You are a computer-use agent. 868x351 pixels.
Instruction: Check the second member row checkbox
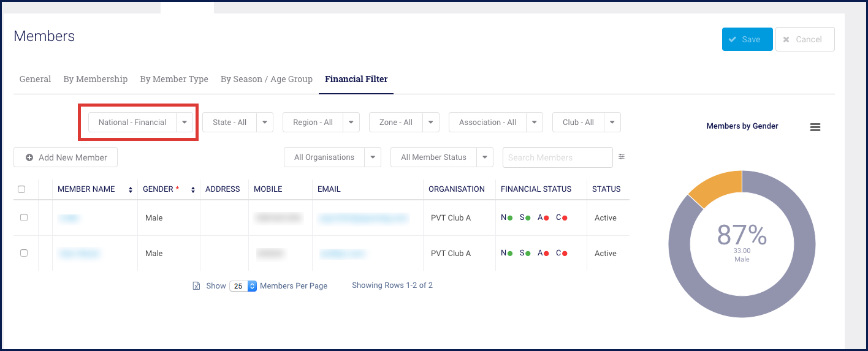(24, 253)
